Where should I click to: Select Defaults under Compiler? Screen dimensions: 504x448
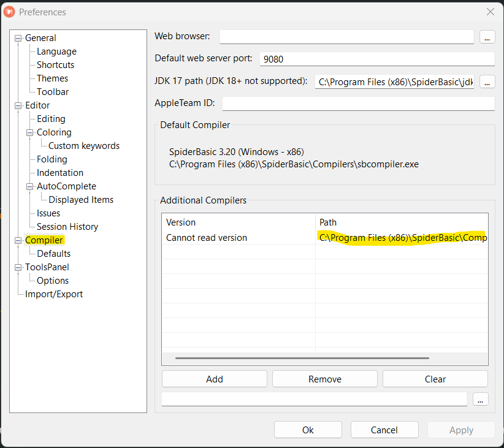[x=53, y=254]
